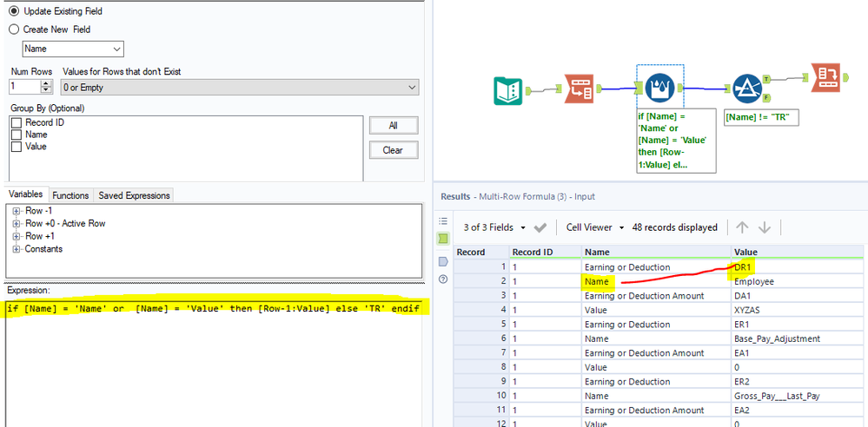868x427 pixels.
Task: Check the Value group-by box
Action: 17,147
